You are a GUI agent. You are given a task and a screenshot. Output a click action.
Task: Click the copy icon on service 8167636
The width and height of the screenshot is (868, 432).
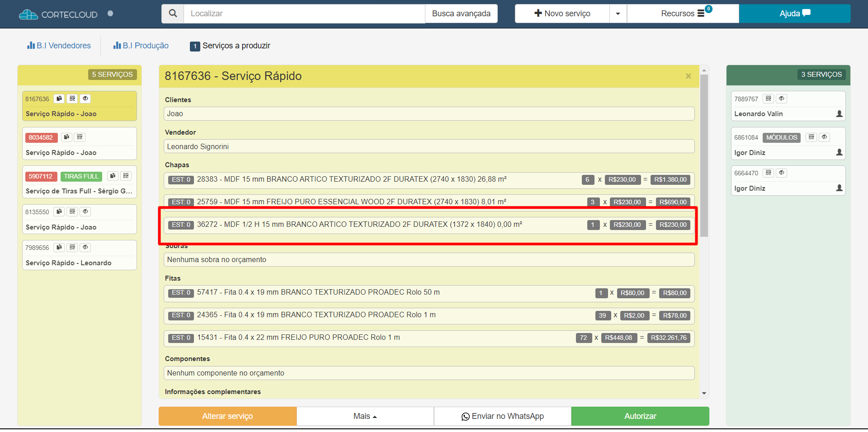pyautogui.click(x=59, y=99)
